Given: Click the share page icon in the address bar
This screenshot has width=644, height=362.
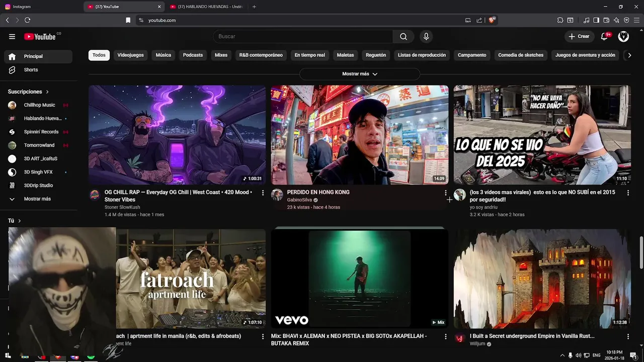Looking at the screenshot, I should coord(479,20).
